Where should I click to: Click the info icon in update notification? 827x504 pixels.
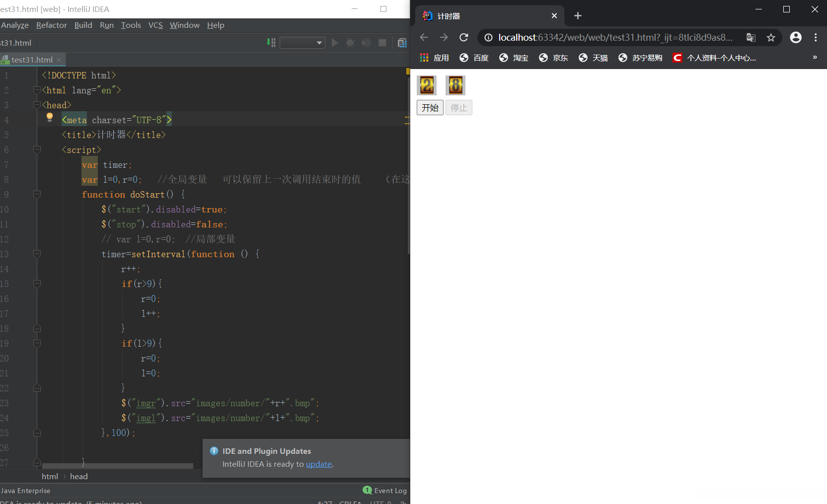click(x=214, y=451)
